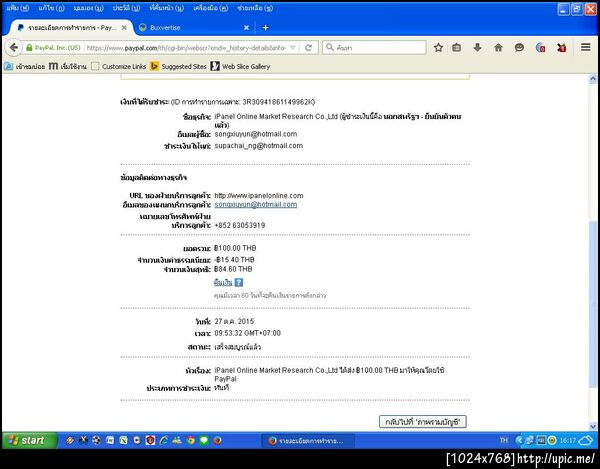Click the supachai_ng@hotmail.com recipient email text
The width and height of the screenshot is (600, 469).
259,146
